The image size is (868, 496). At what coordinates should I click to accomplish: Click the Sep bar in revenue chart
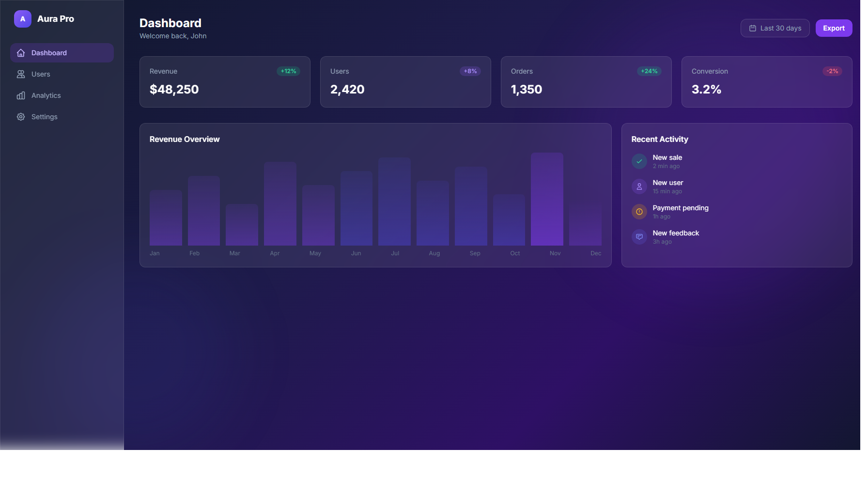tap(471, 206)
